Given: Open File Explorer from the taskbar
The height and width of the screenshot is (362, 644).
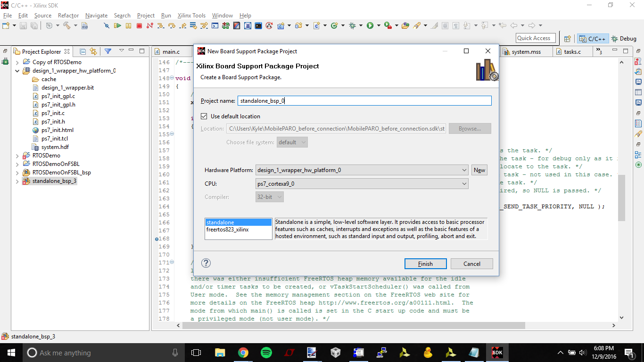Looking at the screenshot, I should pos(220,353).
